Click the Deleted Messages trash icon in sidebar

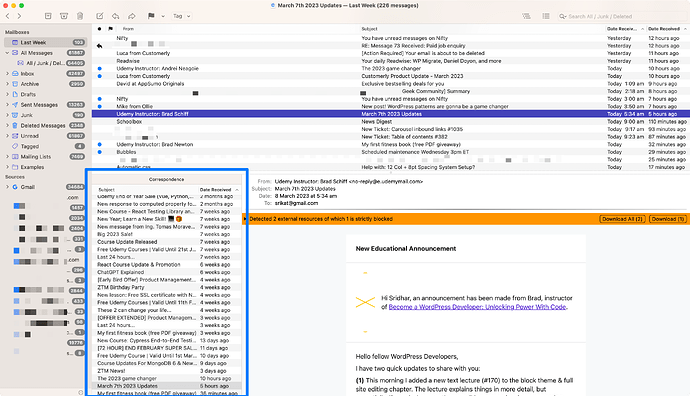click(15, 125)
